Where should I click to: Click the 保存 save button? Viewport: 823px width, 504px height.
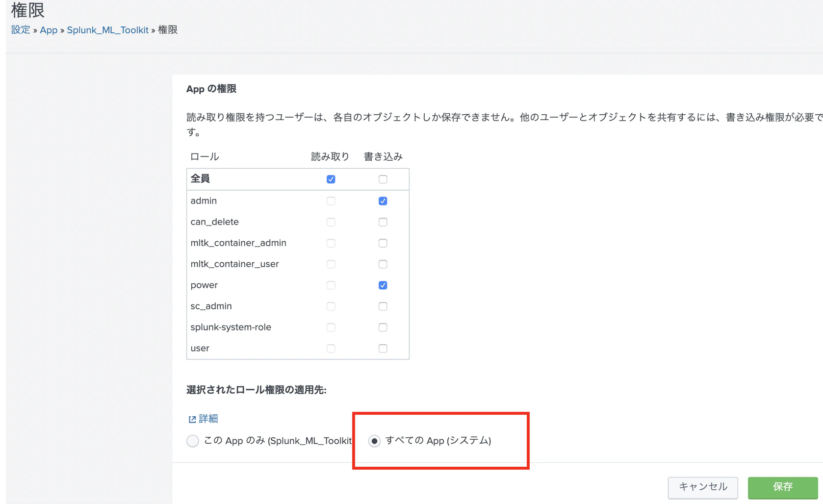click(783, 487)
